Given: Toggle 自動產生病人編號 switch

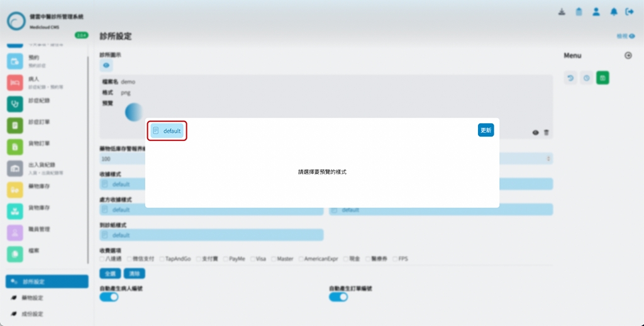Looking at the screenshot, I should [109, 296].
